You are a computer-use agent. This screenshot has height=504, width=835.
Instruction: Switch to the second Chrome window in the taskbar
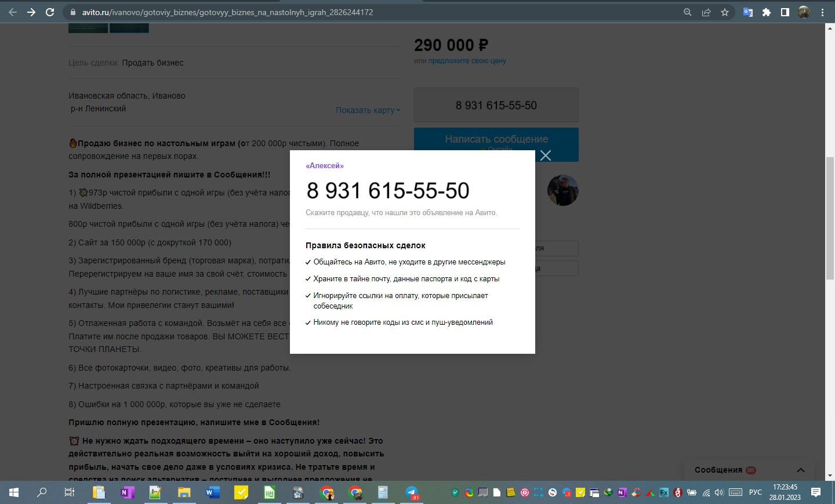point(355,492)
